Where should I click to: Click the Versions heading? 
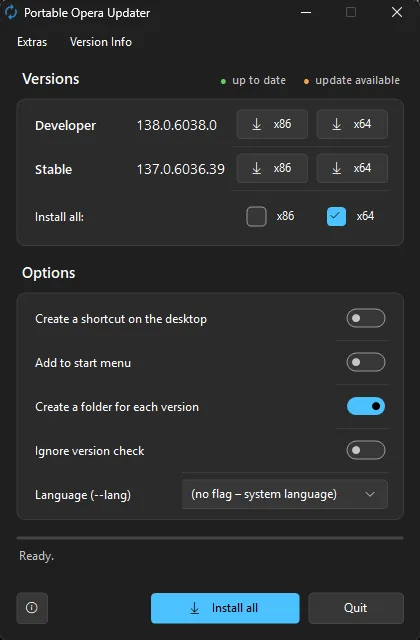(x=51, y=79)
